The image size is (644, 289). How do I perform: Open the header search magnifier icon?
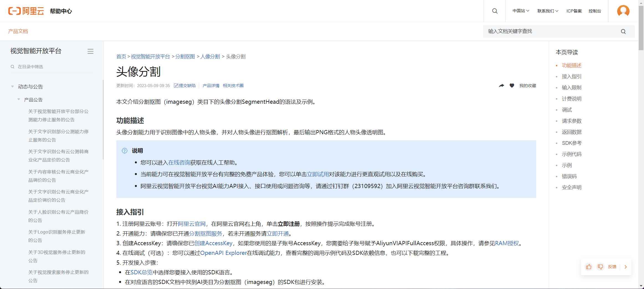pos(495,11)
